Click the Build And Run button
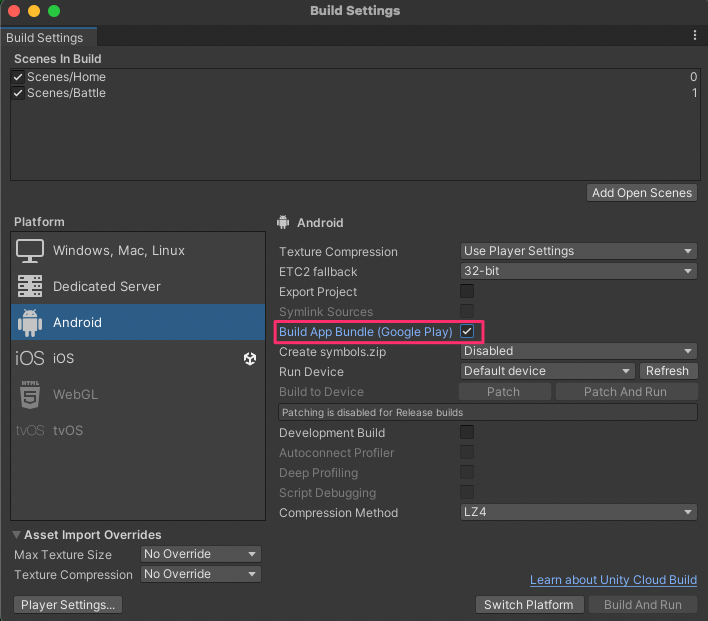 643,605
